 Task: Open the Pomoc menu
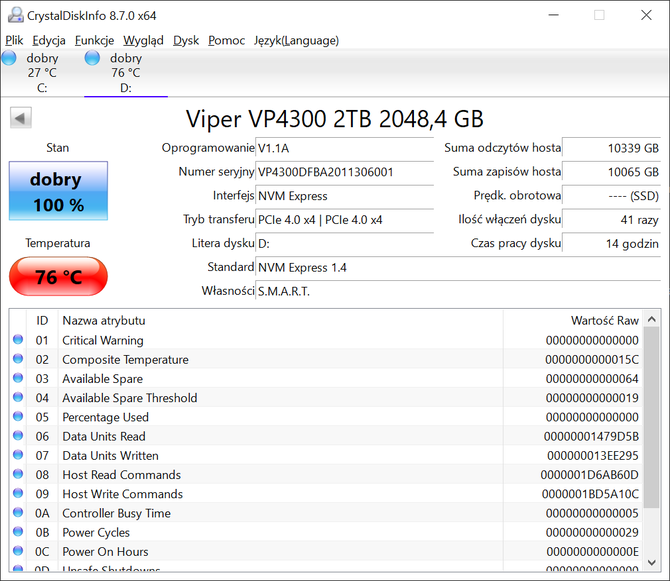tap(226, 41)
